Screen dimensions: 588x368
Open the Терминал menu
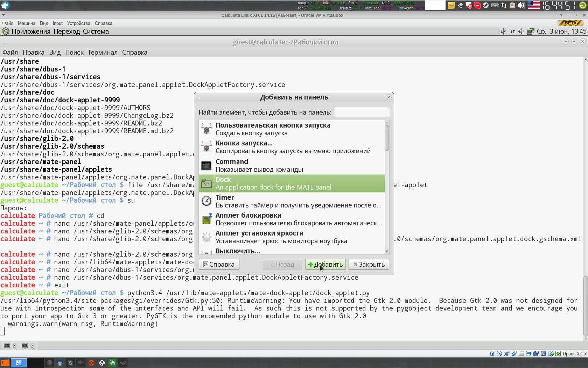click(x=103, y=52)
